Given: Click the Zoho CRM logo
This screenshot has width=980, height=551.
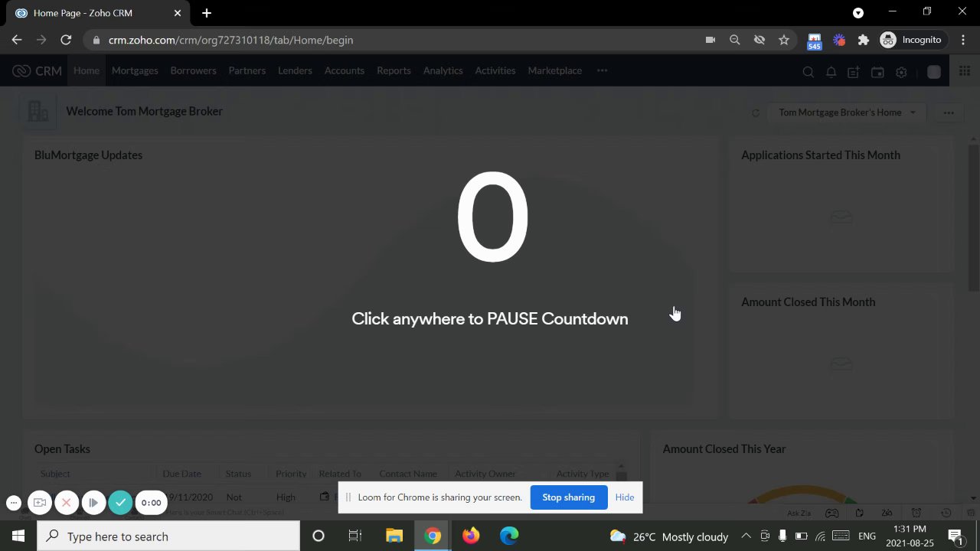Looking at the screenshot, I should pyautogui.click(x=37, y=71).
